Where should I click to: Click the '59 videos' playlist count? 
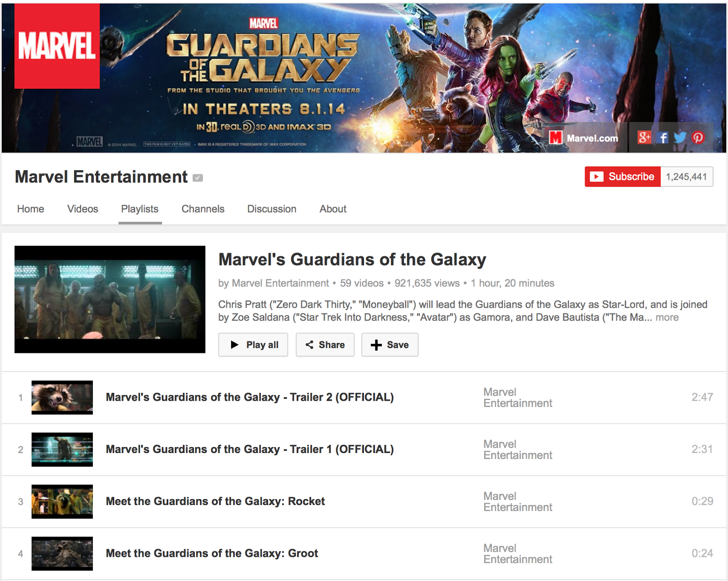pyautogui.click(x=362, y=283)
